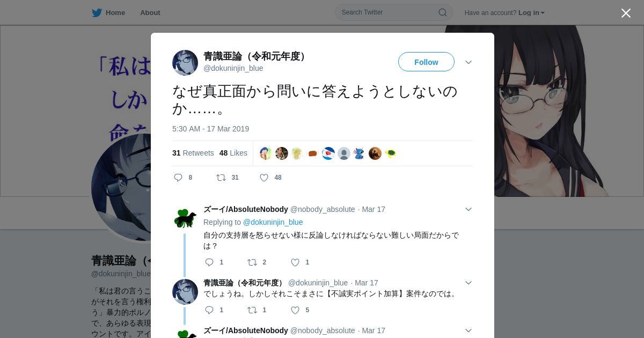Go to Home in top navigation
Viewport: 644px width, 338px height.
(115, 12)
